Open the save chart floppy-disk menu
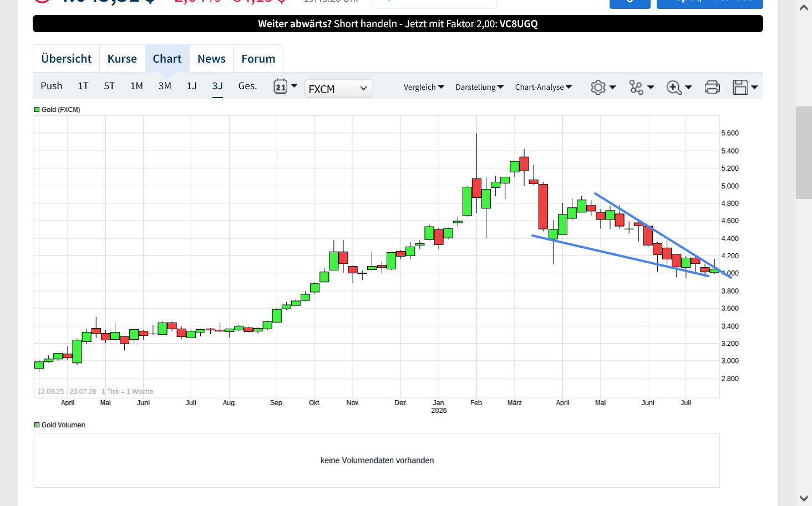 click(x=745, y=87)
